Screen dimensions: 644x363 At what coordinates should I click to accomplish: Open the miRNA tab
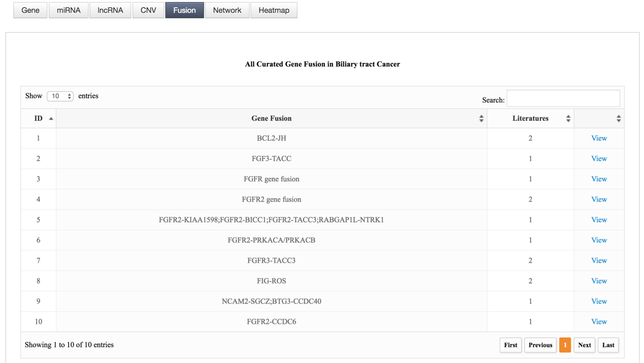click(68, 10)
